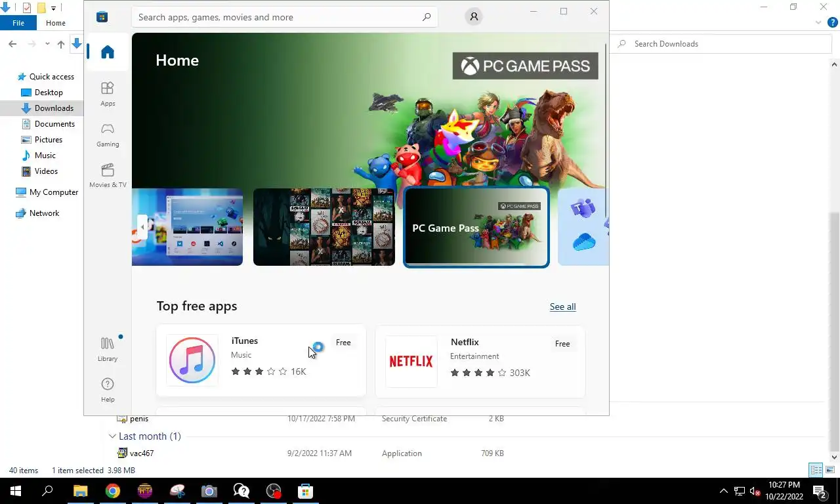Open the File tab in File Explorer

(x=18, y=23)
